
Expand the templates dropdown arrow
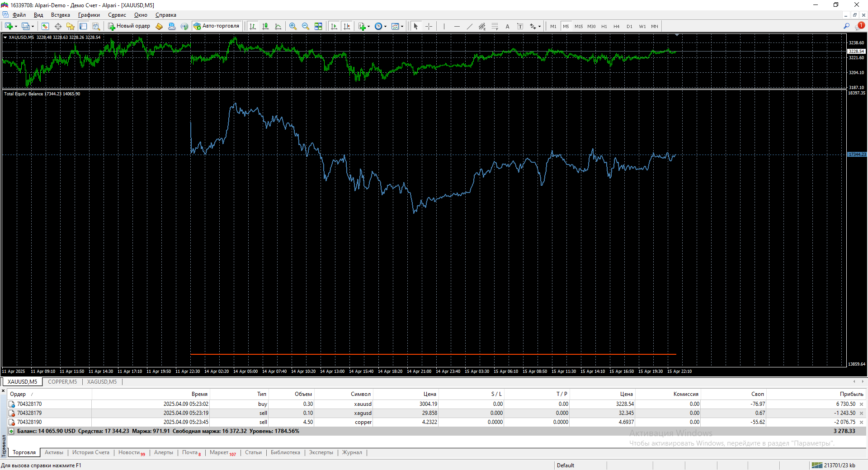[402, 26]
